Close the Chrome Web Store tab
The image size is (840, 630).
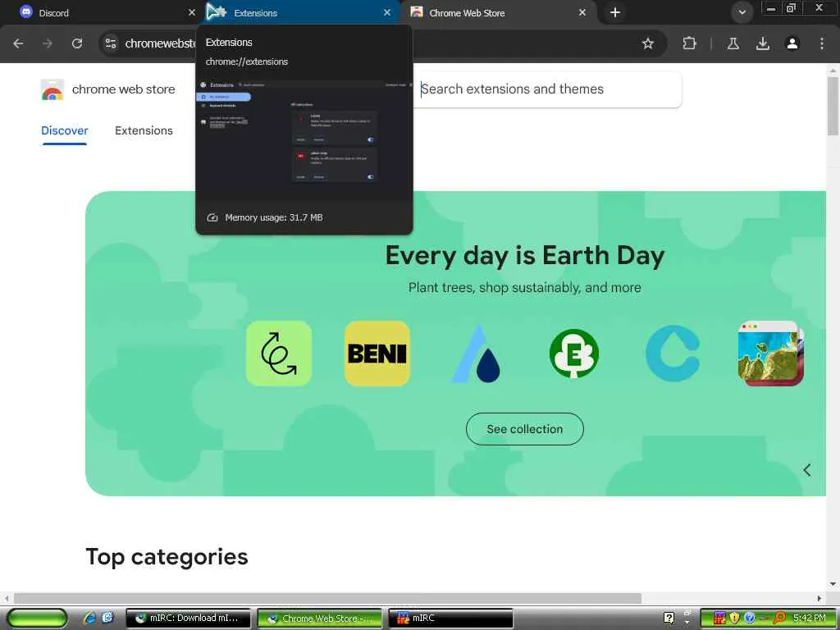click(x=582, y=12)
